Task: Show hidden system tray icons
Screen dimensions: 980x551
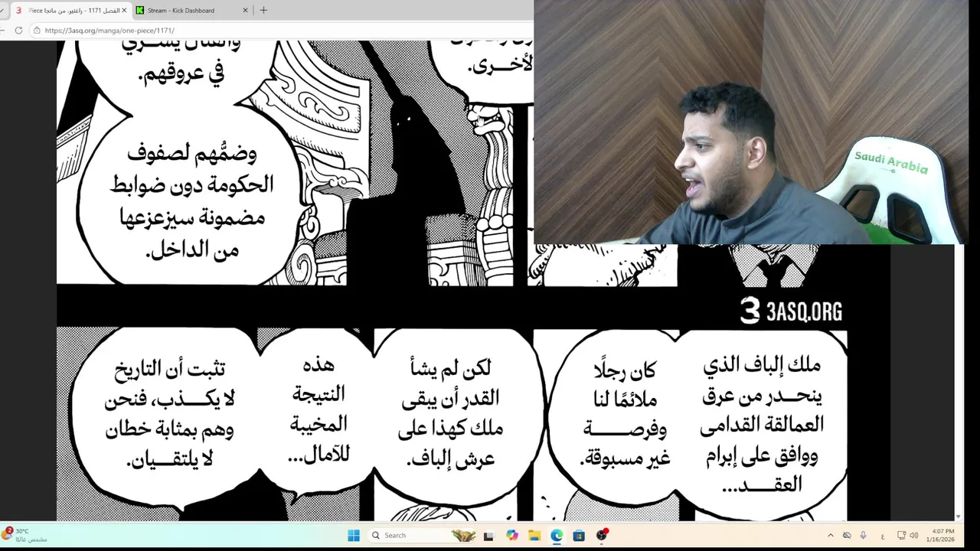Action: (x=831, y=535)
